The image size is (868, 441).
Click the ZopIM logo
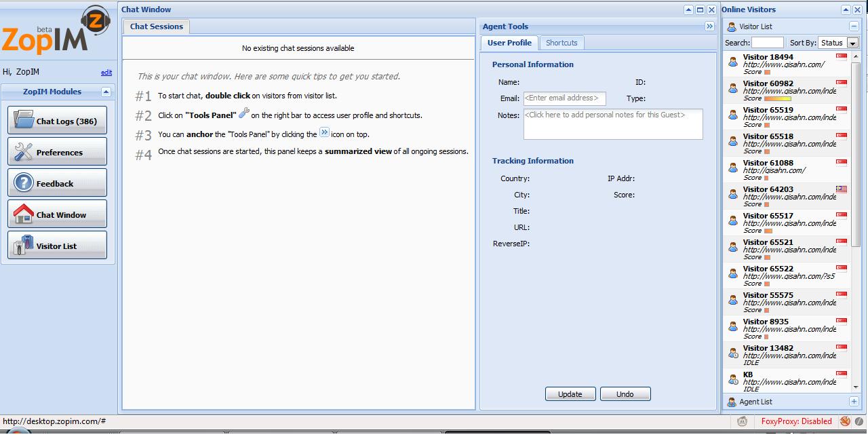click(x=56, y=33)
